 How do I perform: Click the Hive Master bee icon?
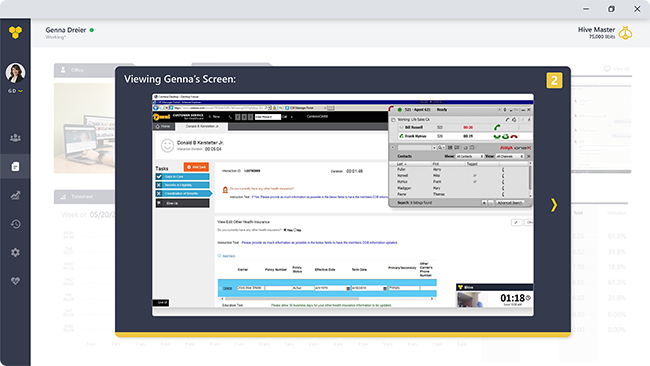coord(626,33)
